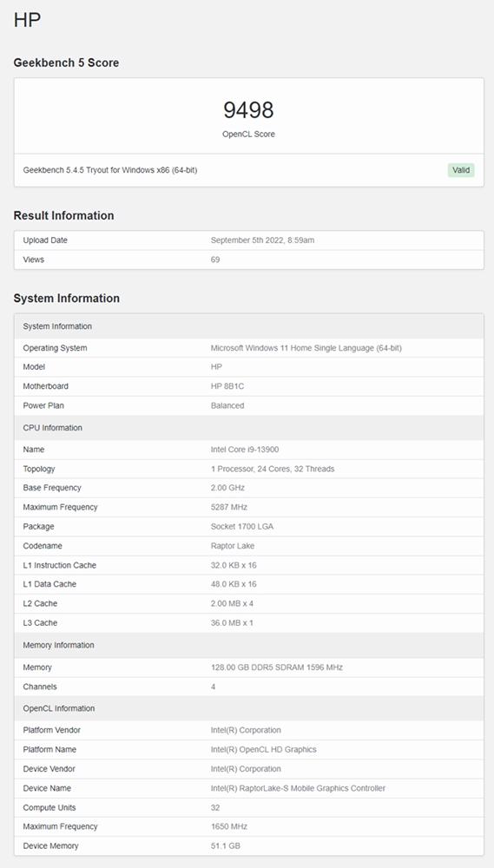Click the 128.00 GB DDR5 SDRAM memory value

(276, 667)
